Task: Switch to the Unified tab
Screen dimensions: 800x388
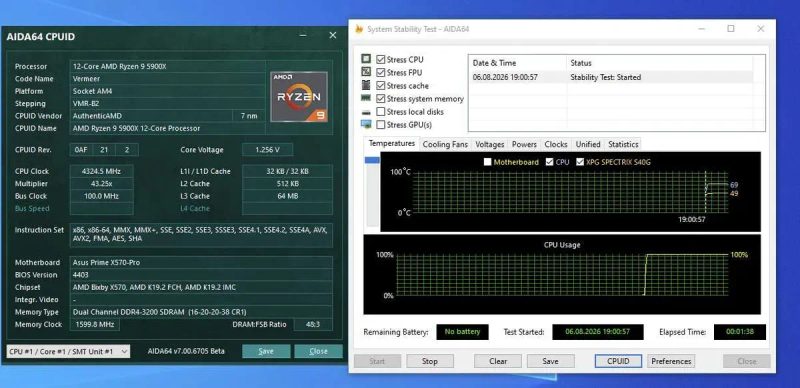Action: pyautogui.click(x=588, y=144)
